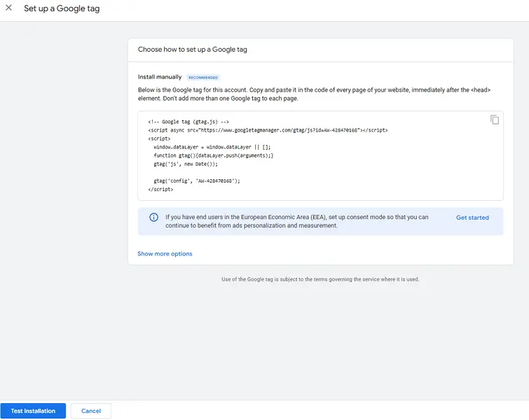Click the terms governing the service footer text
The width and height of the screenshot is (529, 420).
[x=320, y=279]
